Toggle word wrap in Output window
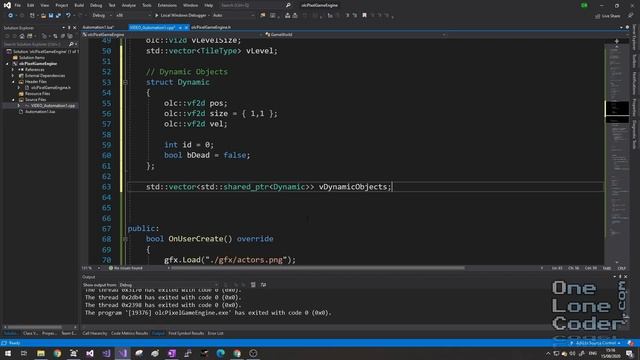The height and width of the screenshot is (360, 640). 263,285
